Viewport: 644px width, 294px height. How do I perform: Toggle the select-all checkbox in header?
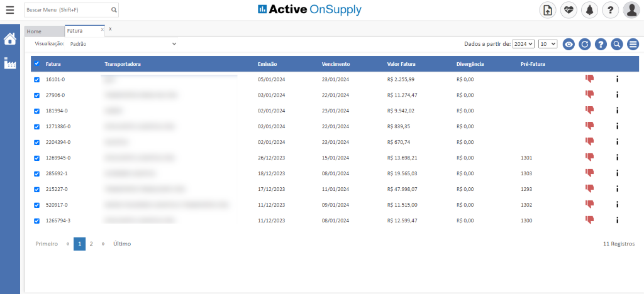(36, 63)
